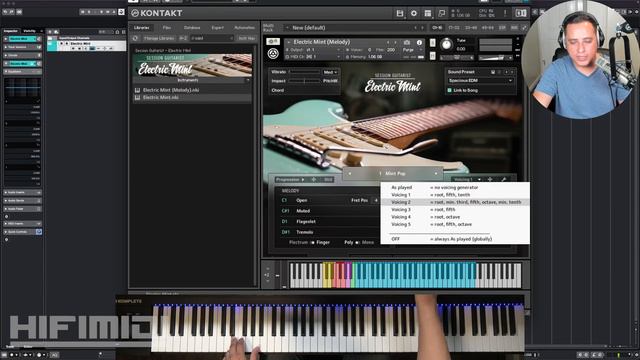
Task: Open Electric Mint.nki instrument
Action: 161,98
